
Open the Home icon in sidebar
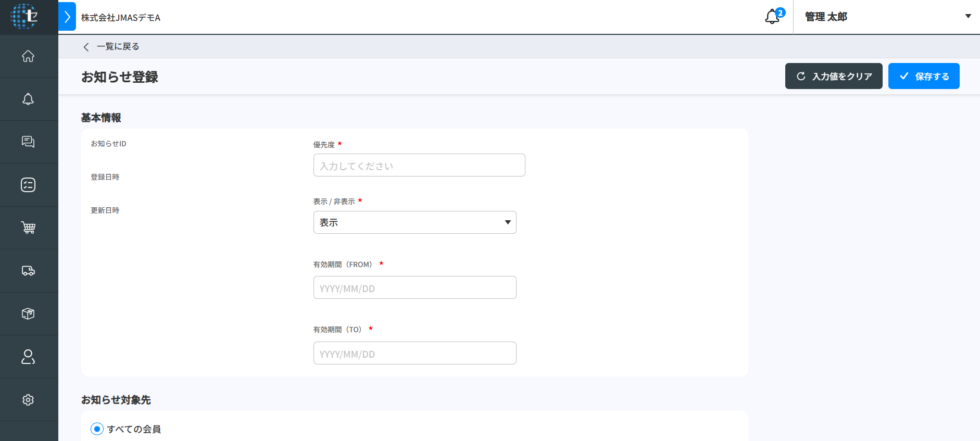[28, 56]
